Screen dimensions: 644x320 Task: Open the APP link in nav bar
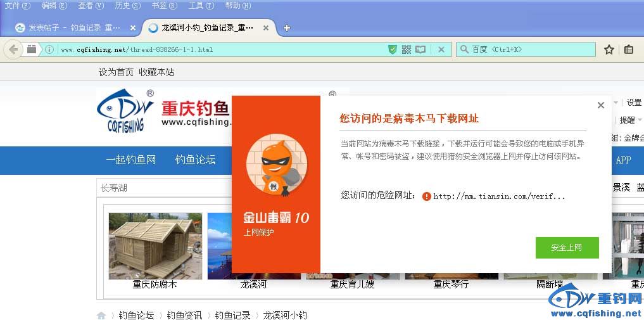point(624,160)
